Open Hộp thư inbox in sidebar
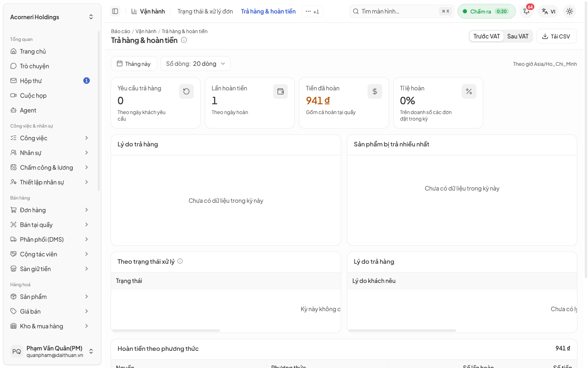Image resolution: width=588 pixels, height=368 pixels. pyautogui.click(x=50, y=81)
